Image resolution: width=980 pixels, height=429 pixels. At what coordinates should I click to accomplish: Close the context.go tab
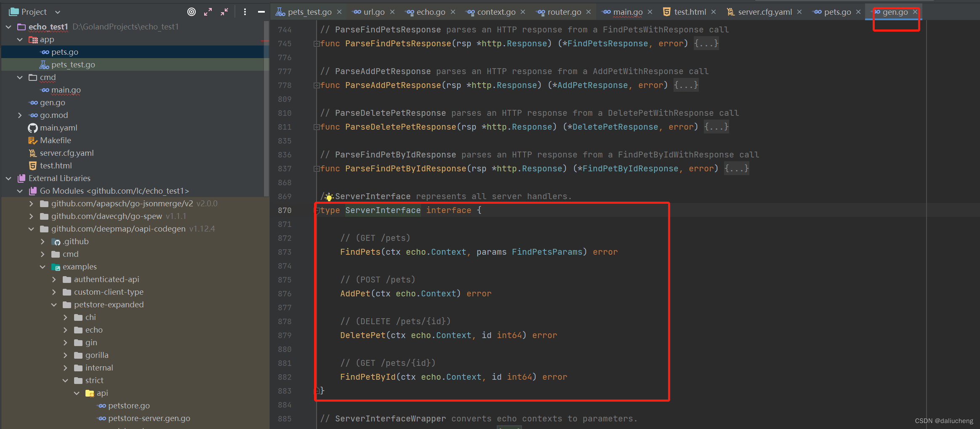tap(523, 12)
